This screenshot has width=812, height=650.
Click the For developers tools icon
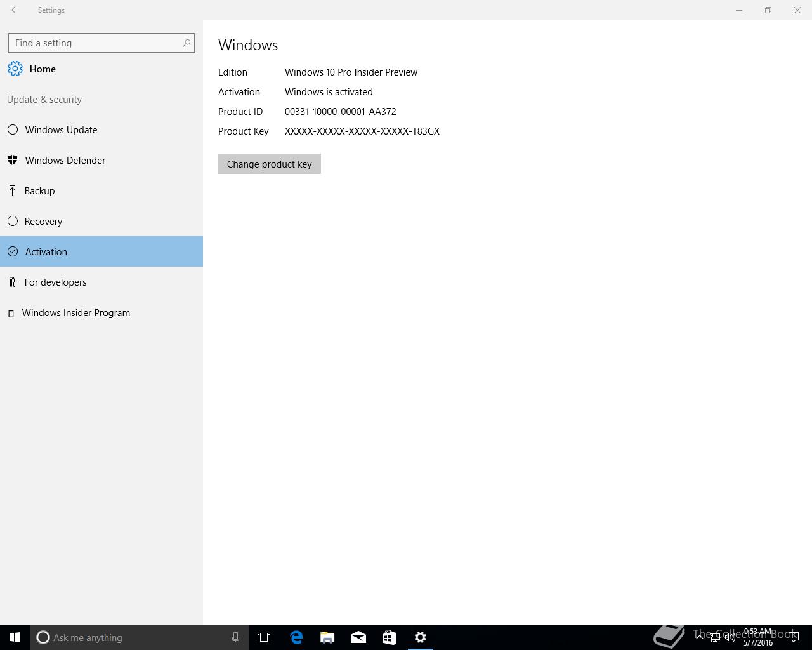(13, 282)
